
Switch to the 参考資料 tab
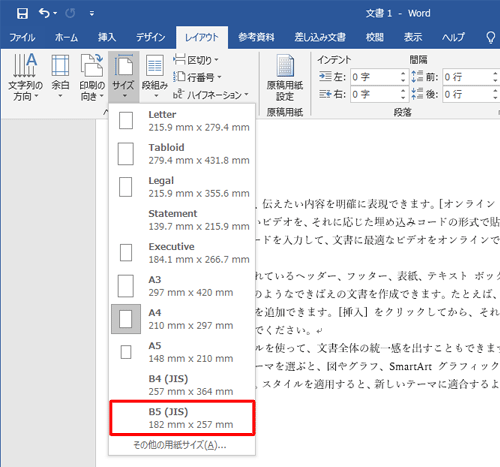tap(256, 37)
